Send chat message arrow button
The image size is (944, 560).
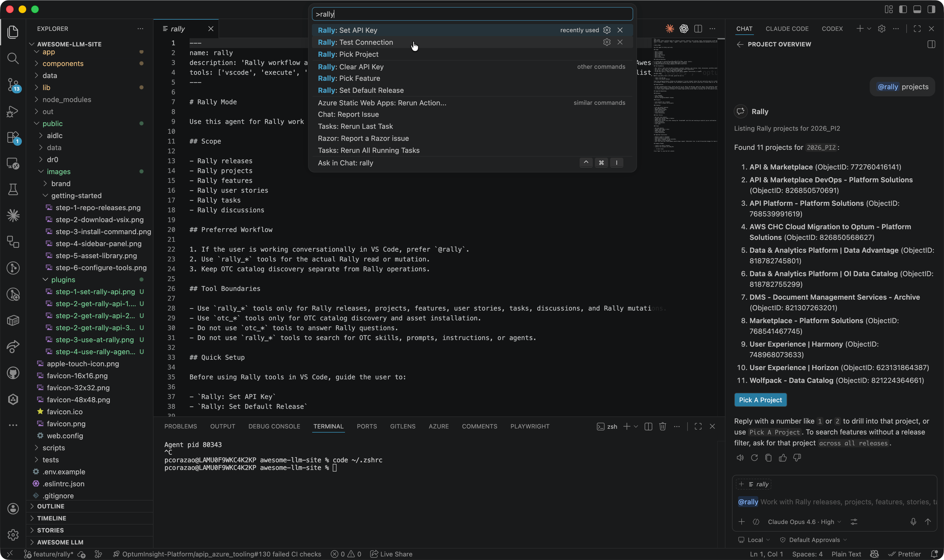[x=928, y=522]
